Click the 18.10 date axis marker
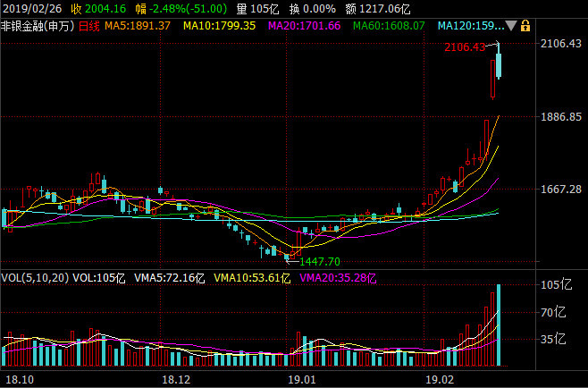The width and height of the screenshot is (588, 388). (20, 379)
